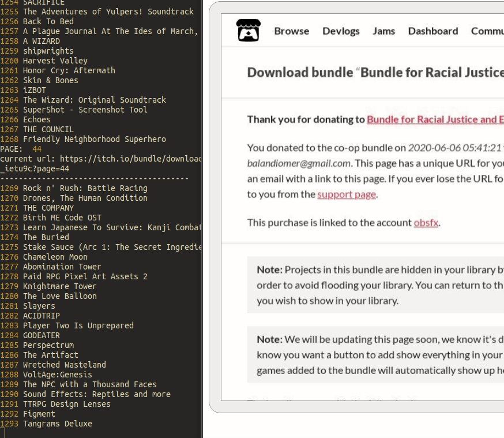Select terminal line 1255 Adventures of Yulpers! Soundtrack
504x438 pixels.
point(97,12)
